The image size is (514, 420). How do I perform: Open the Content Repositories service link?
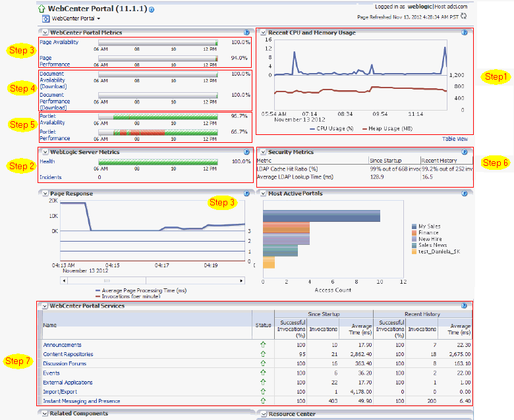coord(68,354)
